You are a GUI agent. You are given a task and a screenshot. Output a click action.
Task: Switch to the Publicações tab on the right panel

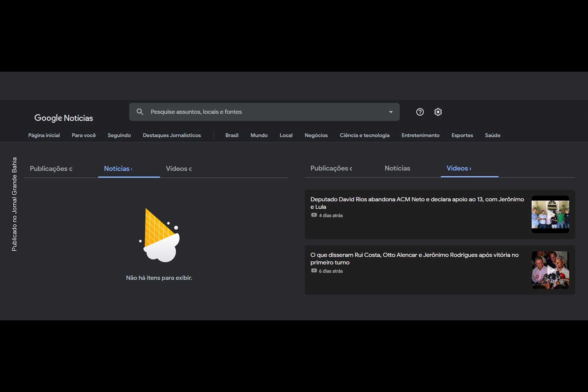[x=331, y=169]
